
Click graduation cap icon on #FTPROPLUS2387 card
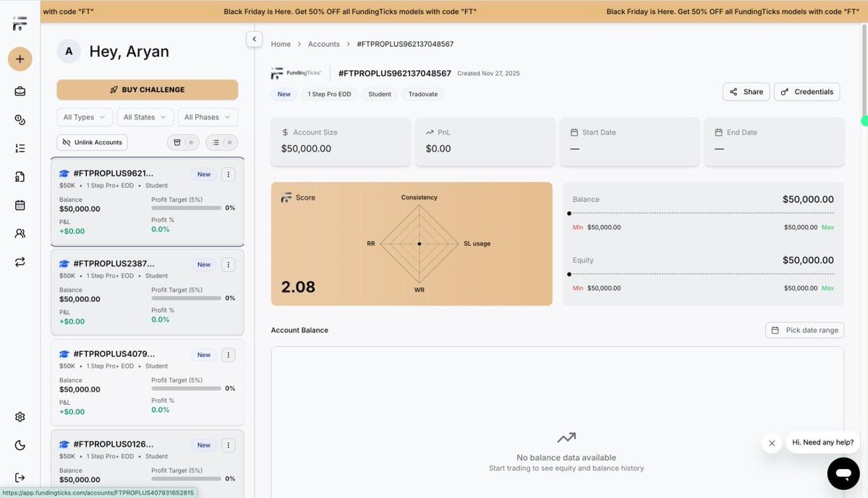coord(64,264)
